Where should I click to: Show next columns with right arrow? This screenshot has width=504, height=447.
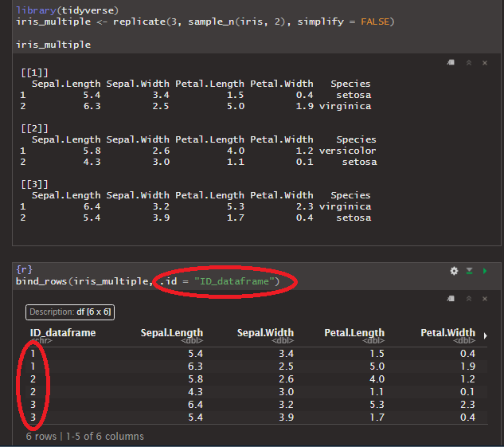click(x=486, y=335)
